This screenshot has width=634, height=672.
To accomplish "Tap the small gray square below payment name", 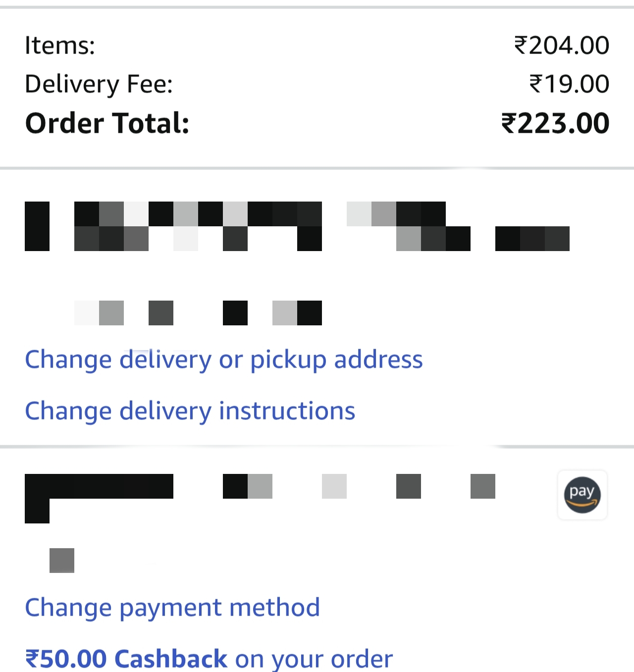I will point(62,561).
